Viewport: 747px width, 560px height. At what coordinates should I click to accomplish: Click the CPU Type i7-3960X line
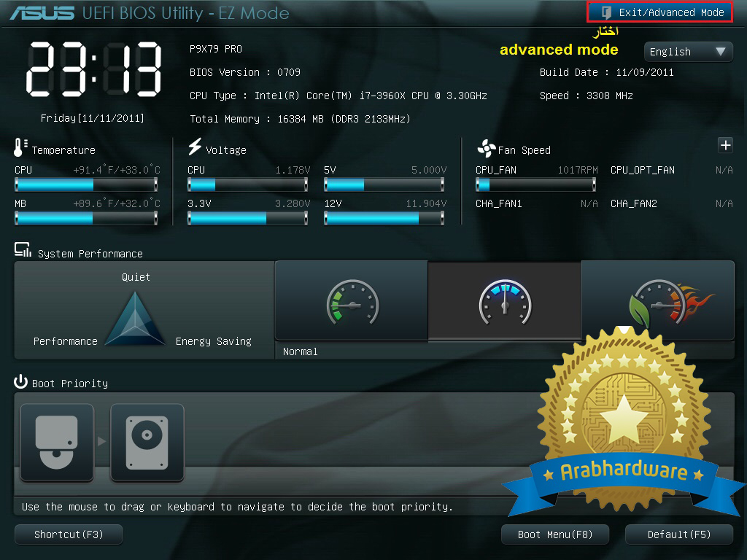[338, 96]
